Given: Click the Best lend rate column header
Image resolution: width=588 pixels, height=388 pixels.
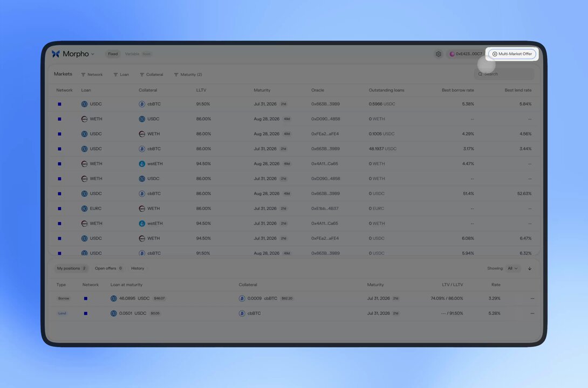Looking at the screenshot, I should pyautogui.click(x=518, y=90).
